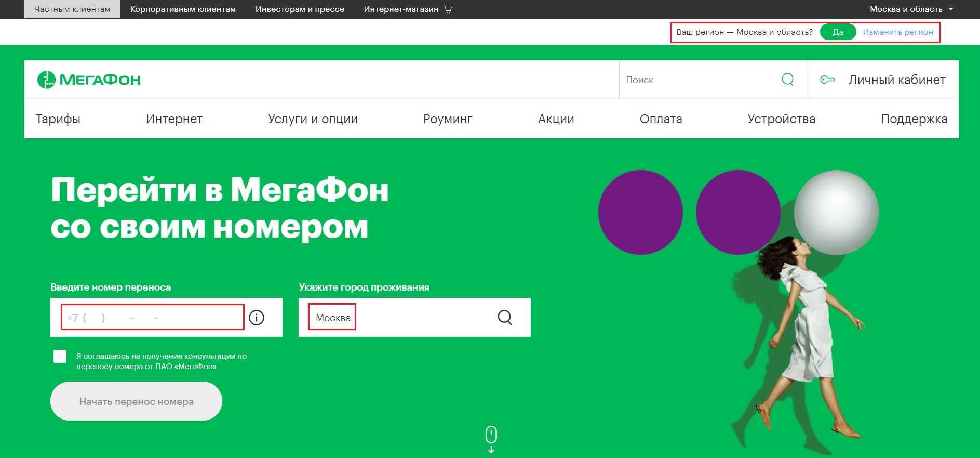Select the Частным клиентам tab
980x458 pixels.
72,9
